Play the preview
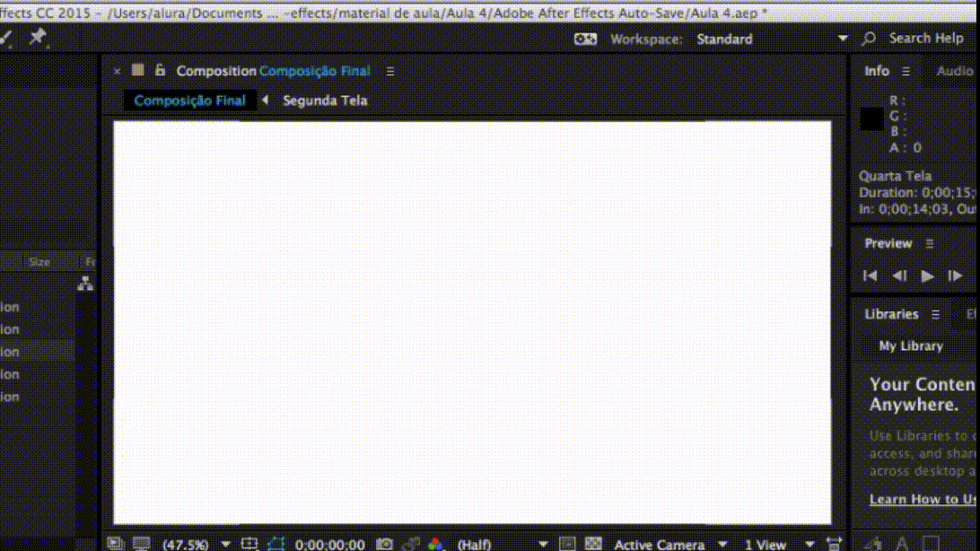 point(928,276)
